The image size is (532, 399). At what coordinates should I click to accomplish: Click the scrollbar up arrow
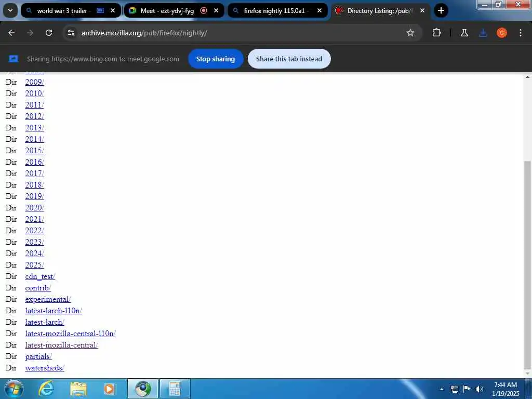tap(527, 77)
